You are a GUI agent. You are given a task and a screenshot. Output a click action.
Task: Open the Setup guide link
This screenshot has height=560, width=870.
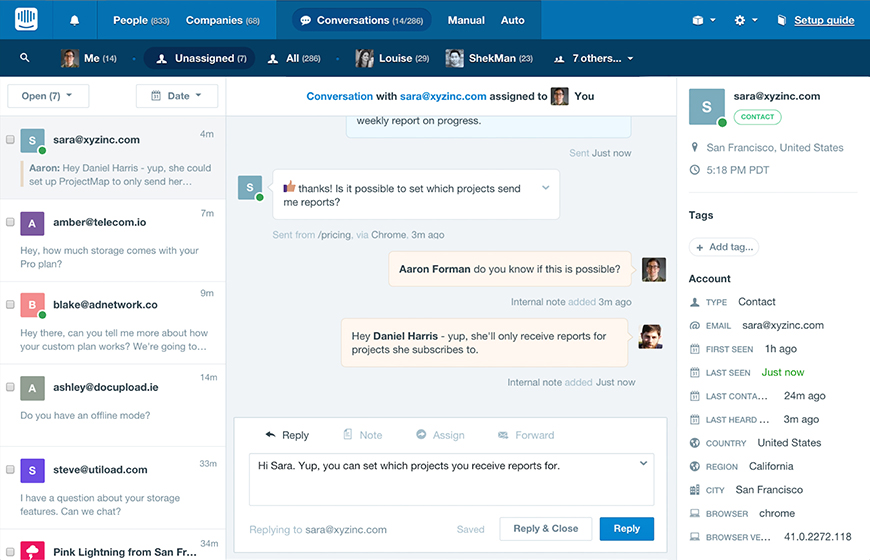[824, 21]
